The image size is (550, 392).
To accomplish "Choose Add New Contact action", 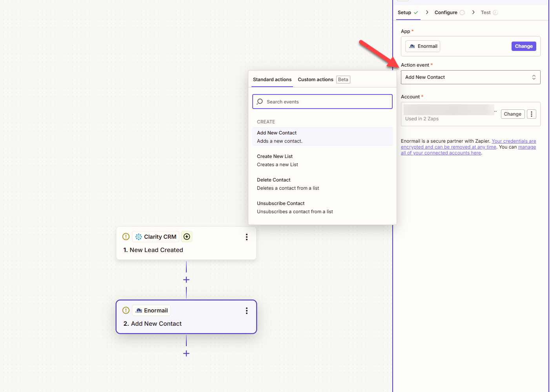I will (x=322, y=137).
